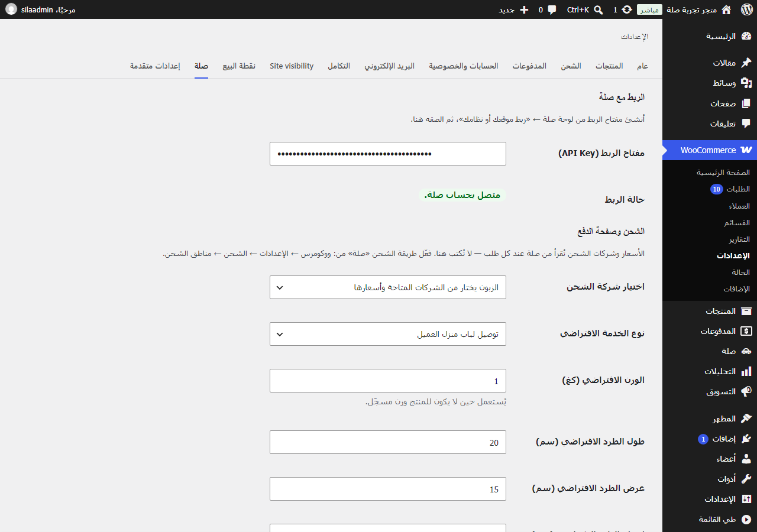
Task: Click the أعضاء user icon
Action: tap(746, 459)
